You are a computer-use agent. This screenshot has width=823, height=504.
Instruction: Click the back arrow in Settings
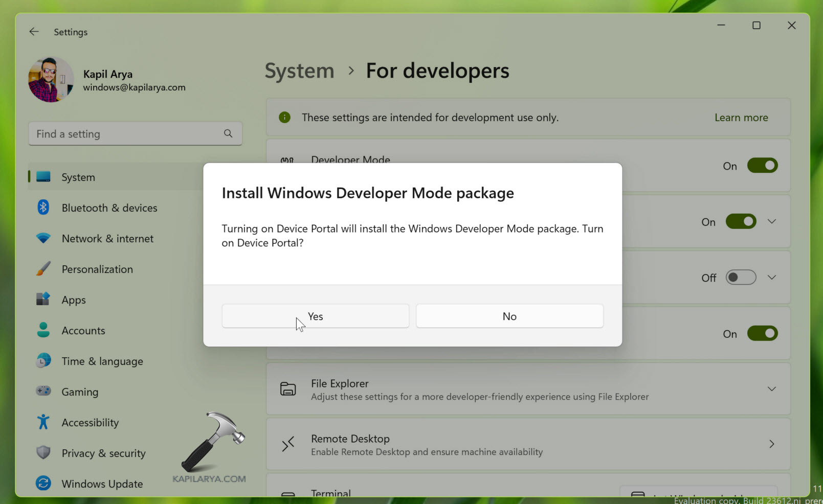(34, 32)
